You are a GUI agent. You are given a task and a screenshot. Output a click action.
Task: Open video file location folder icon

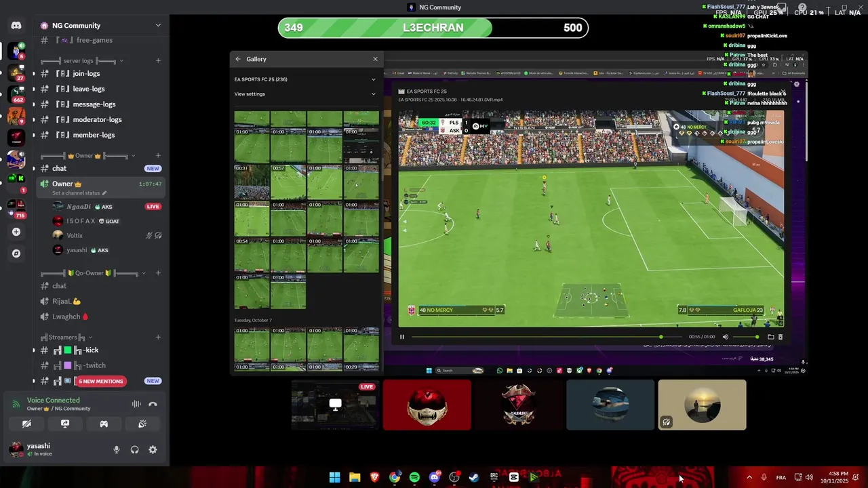(x=770, y=337)
